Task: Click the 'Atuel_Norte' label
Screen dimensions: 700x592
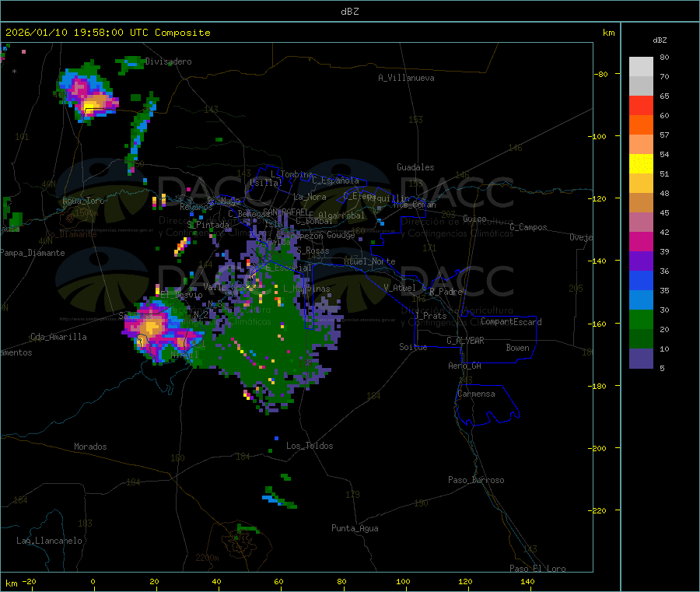Action: point(369,261)
